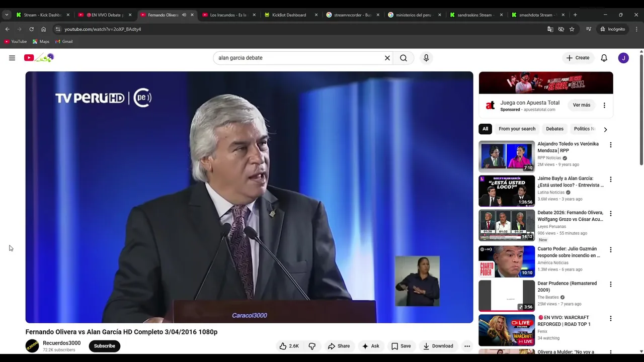Click Ver más on the ad
This screenshot has width=644, height=362.
[581, 105]
